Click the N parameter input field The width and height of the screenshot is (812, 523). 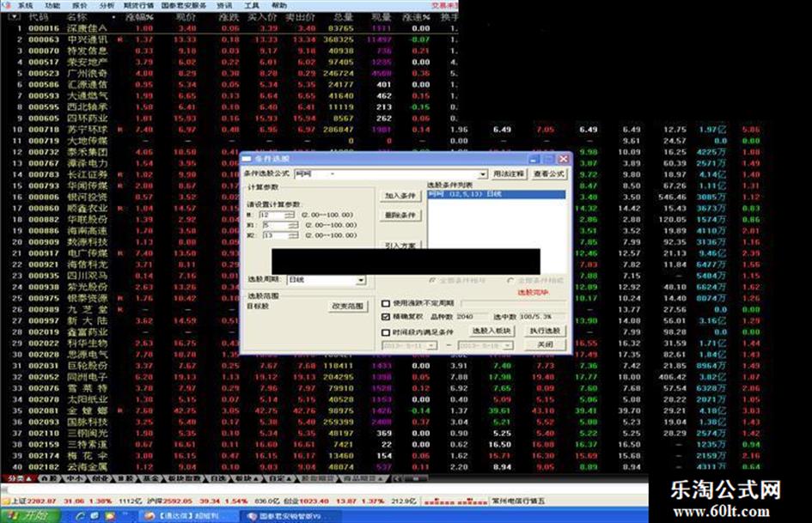[272, 215]
